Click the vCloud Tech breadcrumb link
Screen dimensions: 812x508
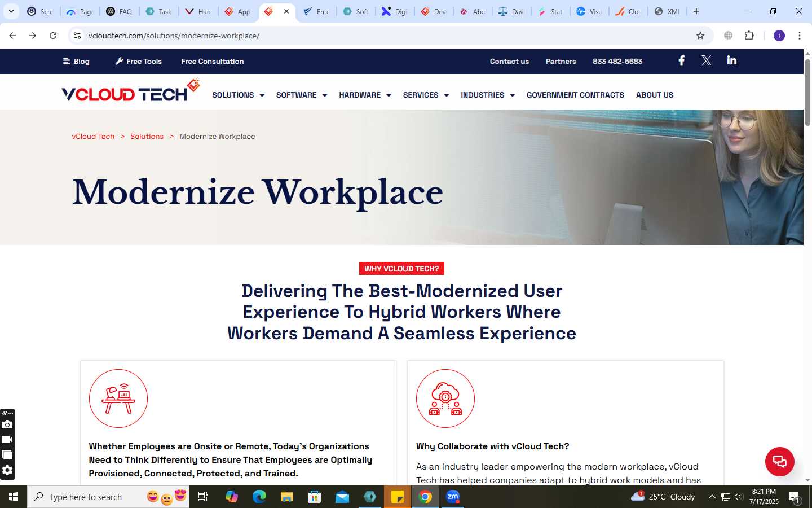[x=93, y=136]
